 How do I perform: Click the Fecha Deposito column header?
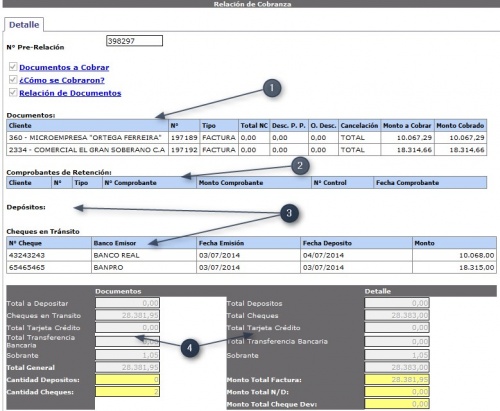pyautogui.click(x=356, y=243)
